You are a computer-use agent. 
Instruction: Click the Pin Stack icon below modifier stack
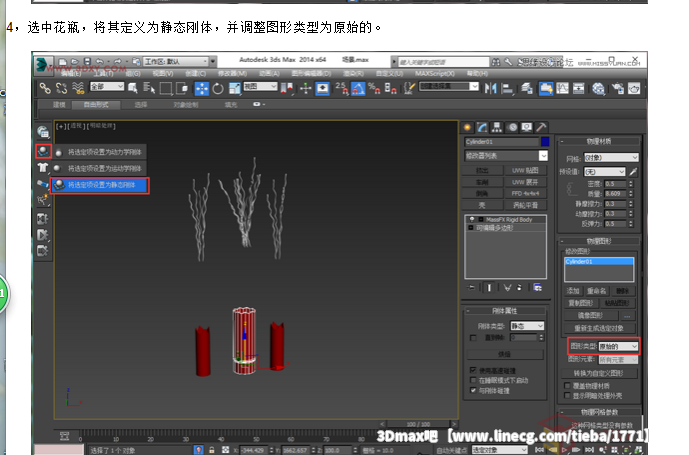(471, 288)
